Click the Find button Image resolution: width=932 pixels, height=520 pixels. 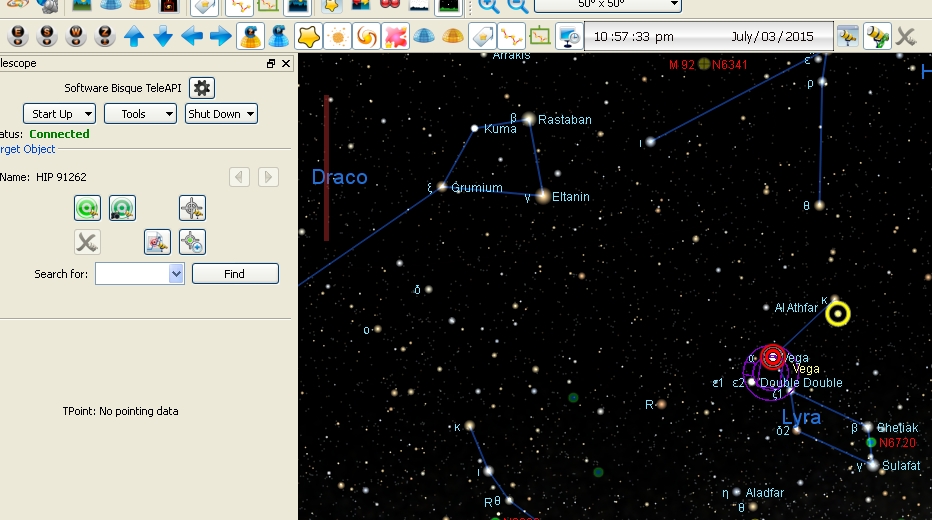tap(235, 274)
